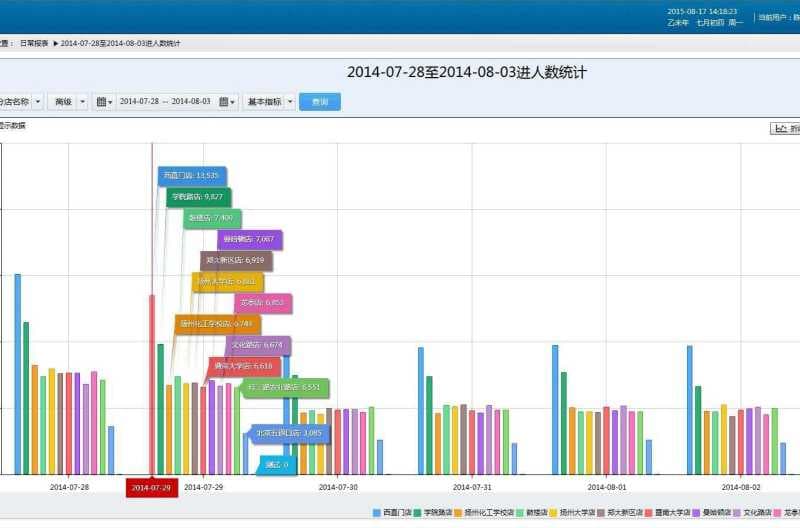The width and height of the screenshot is (800, 528).
Task: Toggle 西直门店 legend item
Action: (x=390, y=513)
